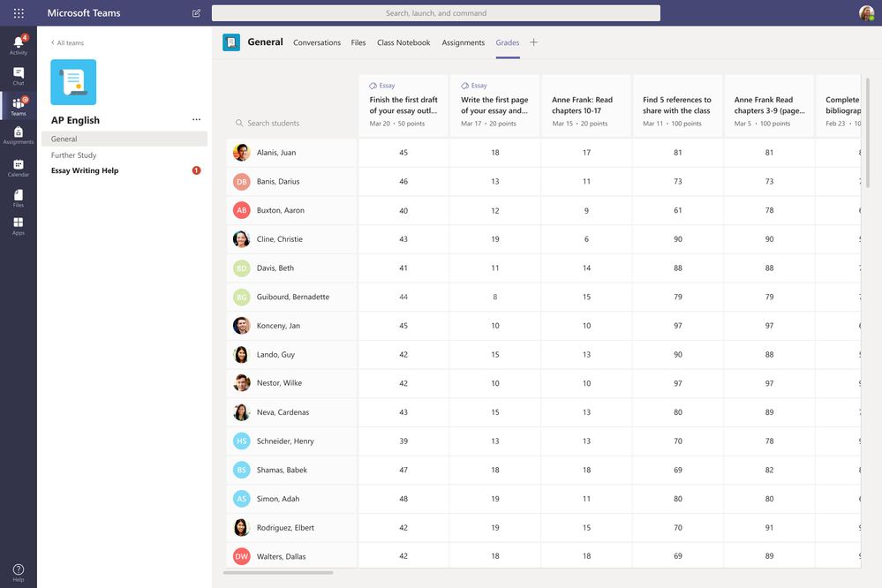Screen dimensions: 882x588
Task: Open Files in the left rail
Action: (x=19, y=198)
